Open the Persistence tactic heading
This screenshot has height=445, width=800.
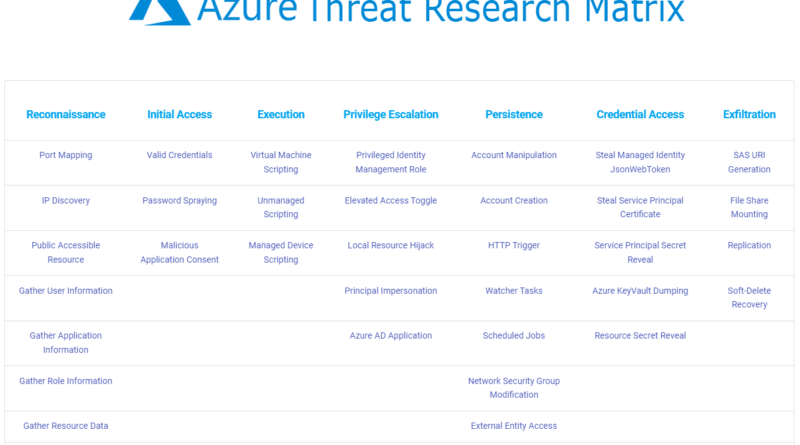[514, 114]
